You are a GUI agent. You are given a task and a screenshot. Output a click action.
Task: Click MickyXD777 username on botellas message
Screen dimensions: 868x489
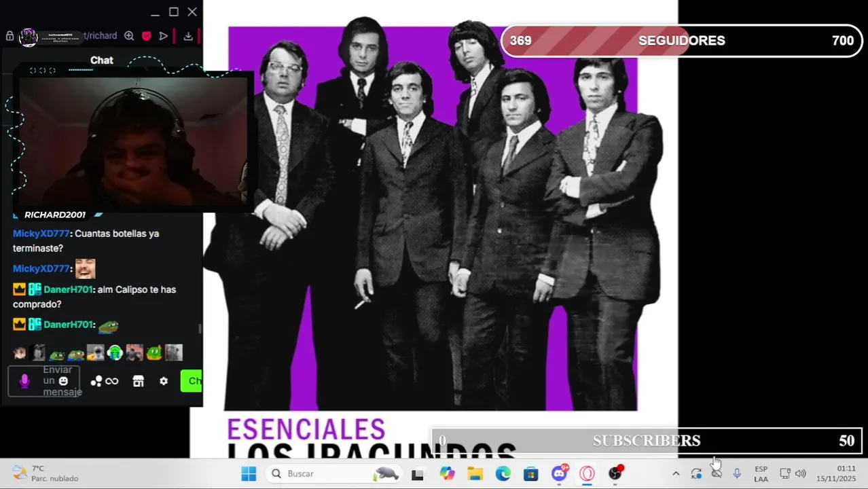pyautogui.click(x=41, y=234)
